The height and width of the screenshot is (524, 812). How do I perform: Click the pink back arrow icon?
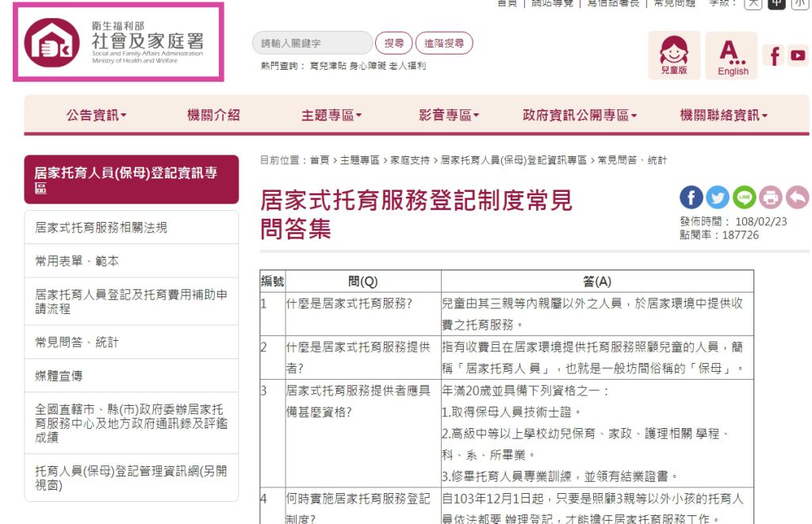pyautogui.click(x=796, y=197)
